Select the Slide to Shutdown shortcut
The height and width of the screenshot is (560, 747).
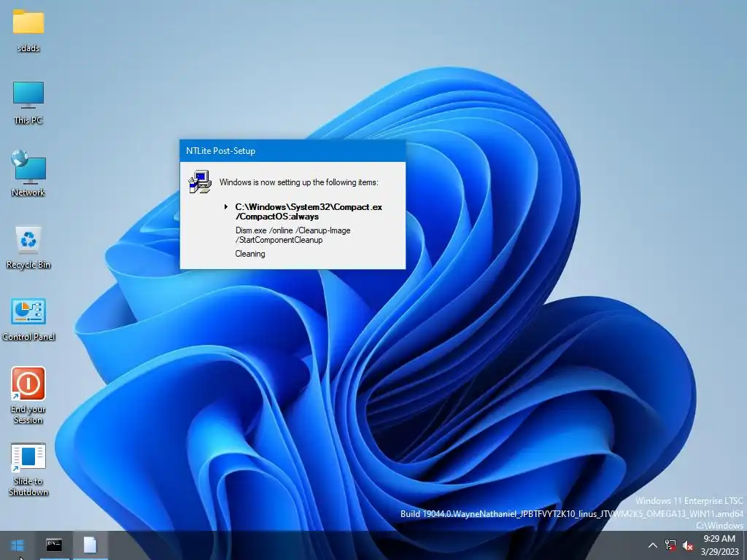pyautogui.click(x=28, y=470)
